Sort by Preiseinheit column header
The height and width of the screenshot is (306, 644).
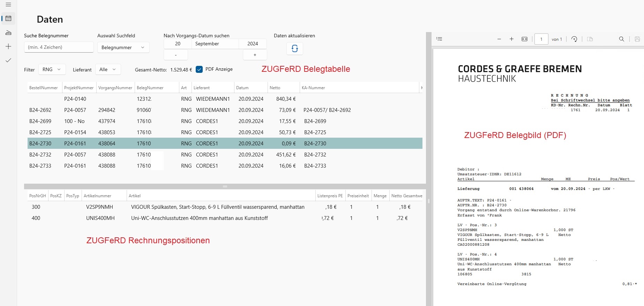[358, 196]
